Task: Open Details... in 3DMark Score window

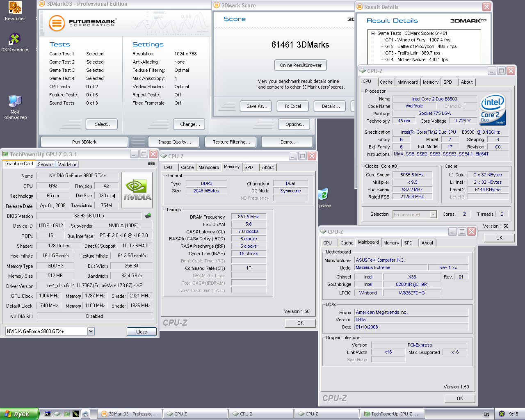Action: click(x=331, y=106)
